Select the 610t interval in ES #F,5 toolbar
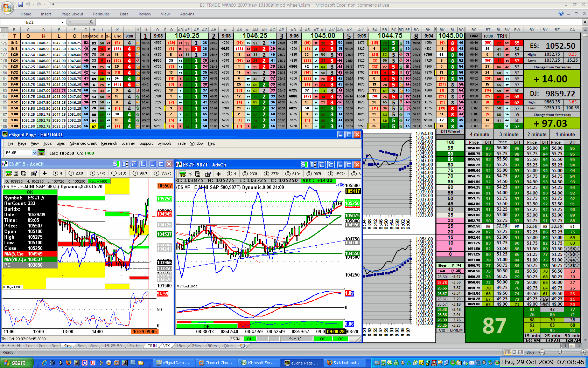Viewport: 588px width, 368px height. [119, 173]
